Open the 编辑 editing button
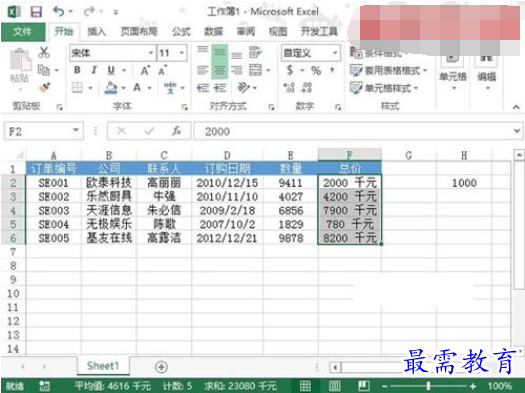 pyautogui.click(x=486, y=72)
